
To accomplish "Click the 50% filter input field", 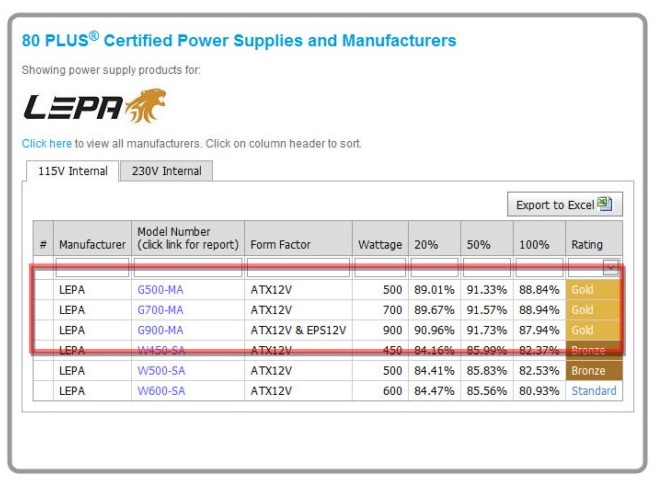I will pyautogui.click(x=487, y=268).
